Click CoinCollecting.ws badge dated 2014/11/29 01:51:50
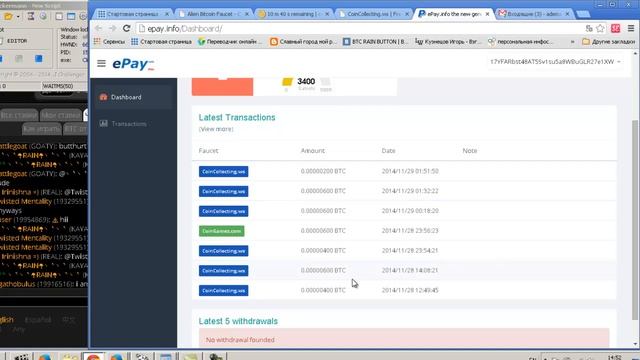This screenshot has width=640, height=360. tap(223, 171)
